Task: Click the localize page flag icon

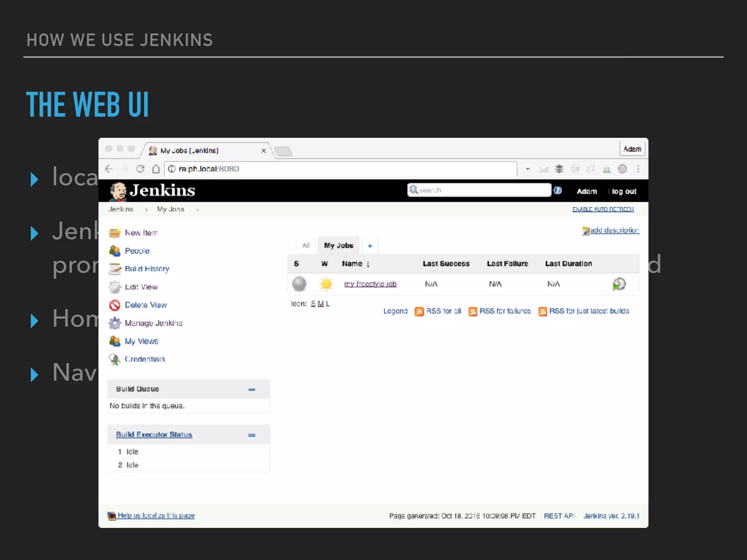Action: coord(112,516)
